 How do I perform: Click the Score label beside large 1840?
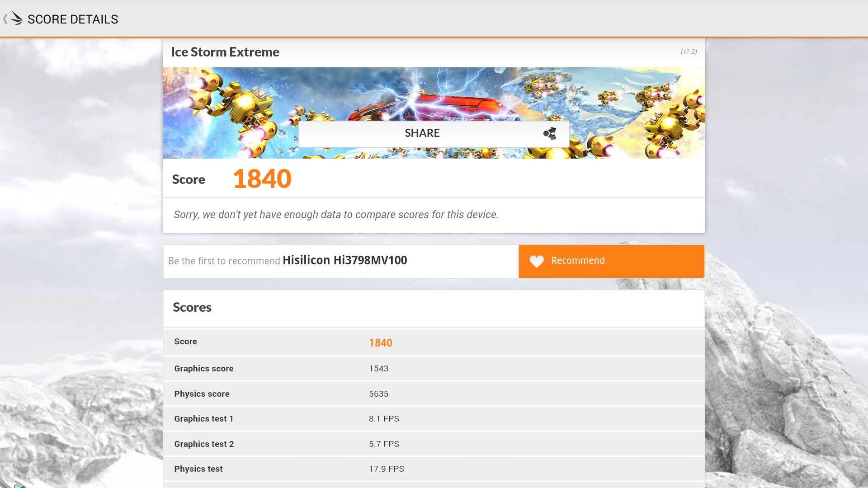[189, 179]
